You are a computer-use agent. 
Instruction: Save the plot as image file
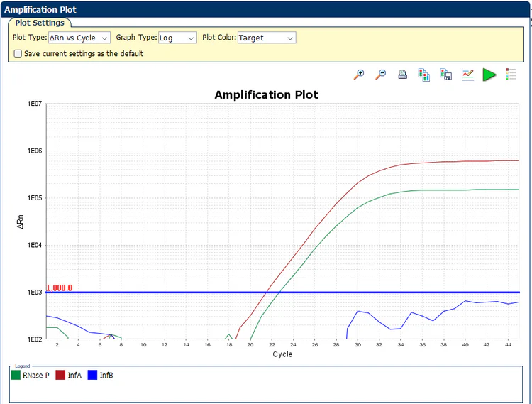446,75
